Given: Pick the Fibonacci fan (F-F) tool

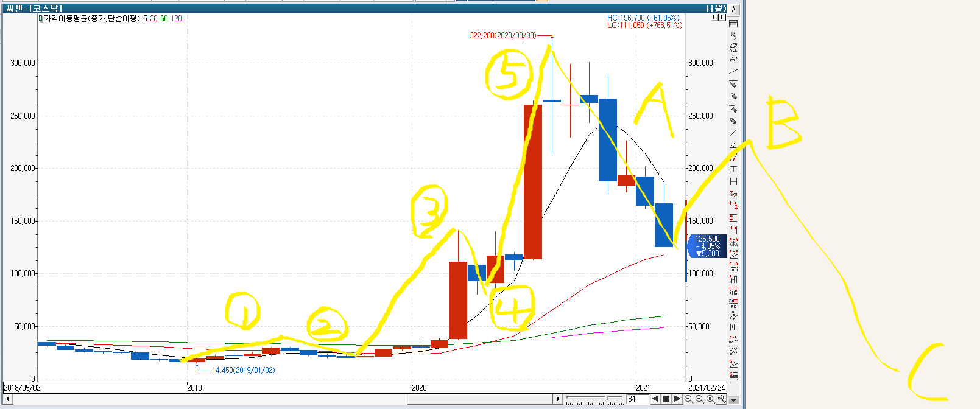Looking at the screenshot, I should pyautogui.click(x=733, y=254).
